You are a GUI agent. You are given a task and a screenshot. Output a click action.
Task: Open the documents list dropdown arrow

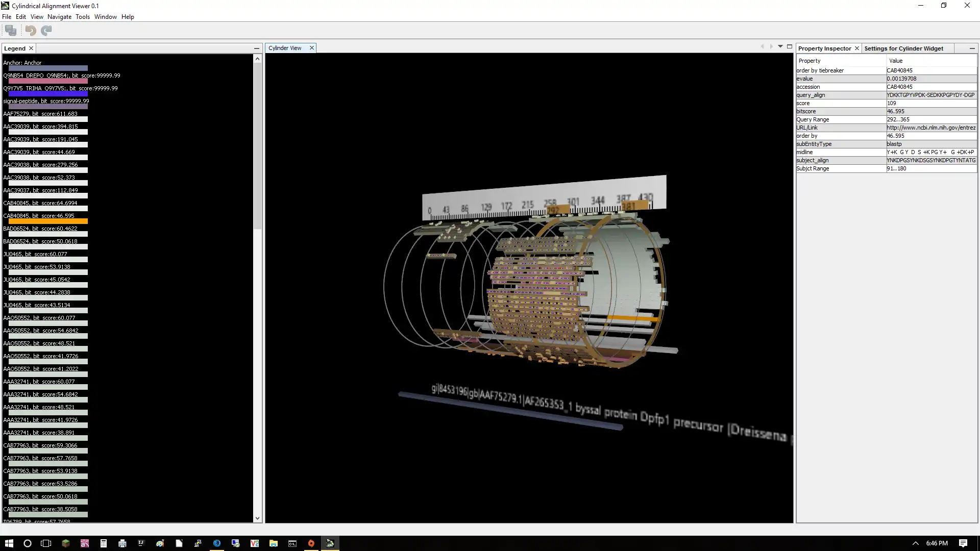coord(780,46)
